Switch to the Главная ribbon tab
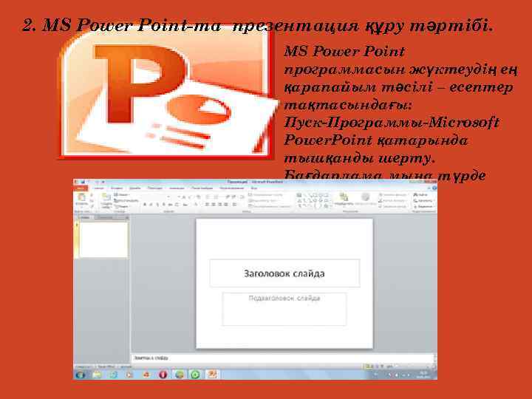The height and width of the screenshot is (399, 532). click(x=99, y=188)
